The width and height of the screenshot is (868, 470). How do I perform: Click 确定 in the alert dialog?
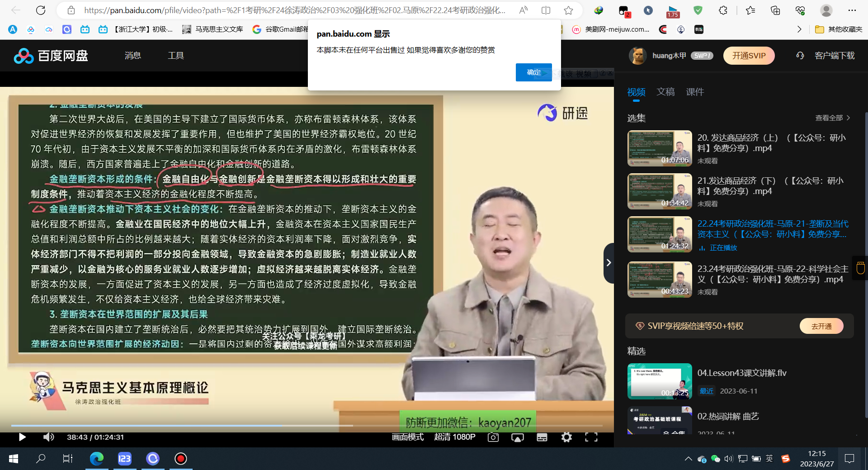[x=533, y=72]
